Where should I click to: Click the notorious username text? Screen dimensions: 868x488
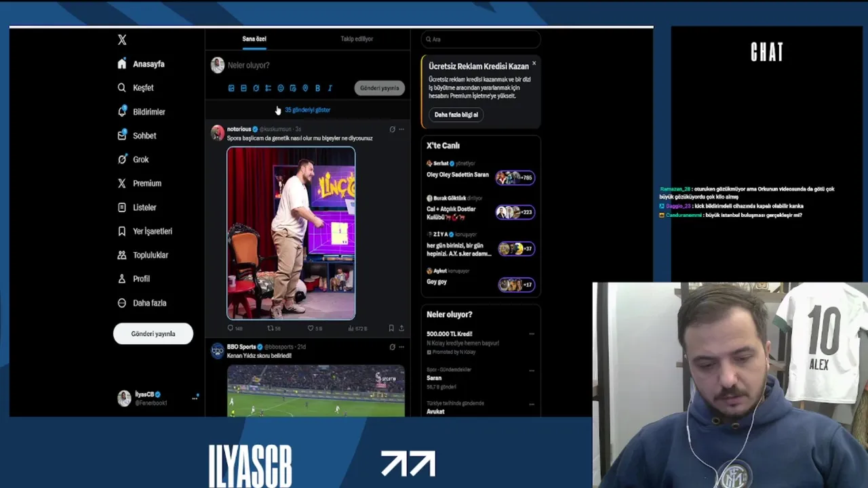239,129
